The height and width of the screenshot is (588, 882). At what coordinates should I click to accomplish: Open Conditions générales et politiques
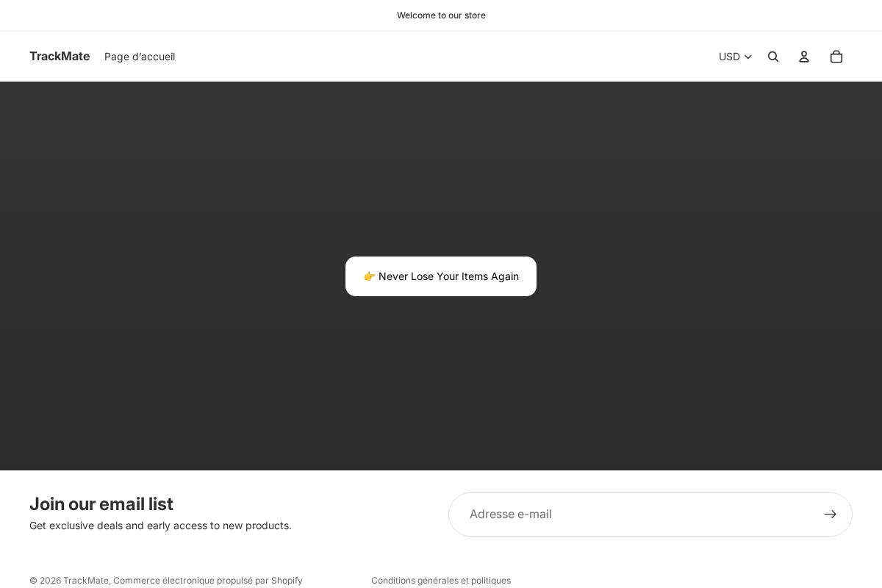click(x=441, y=581)
